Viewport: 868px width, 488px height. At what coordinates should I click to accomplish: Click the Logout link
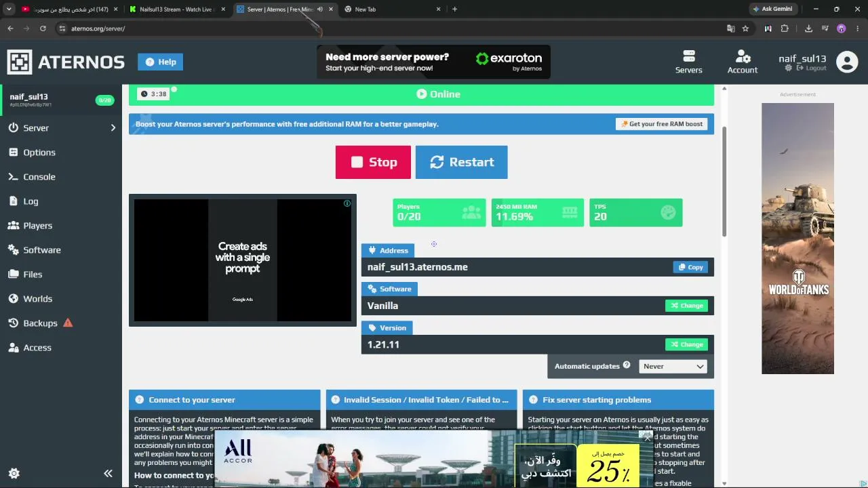click(x=812, y=68)
